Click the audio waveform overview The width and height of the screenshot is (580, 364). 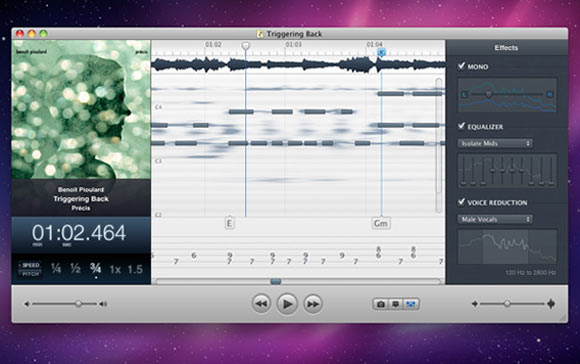(298, 65)
